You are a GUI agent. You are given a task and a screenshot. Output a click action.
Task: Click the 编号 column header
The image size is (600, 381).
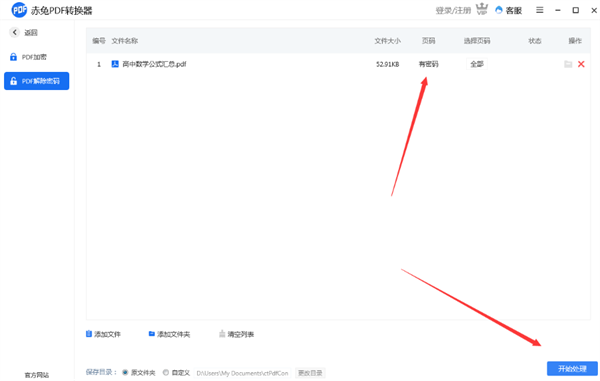coord(99,41)
